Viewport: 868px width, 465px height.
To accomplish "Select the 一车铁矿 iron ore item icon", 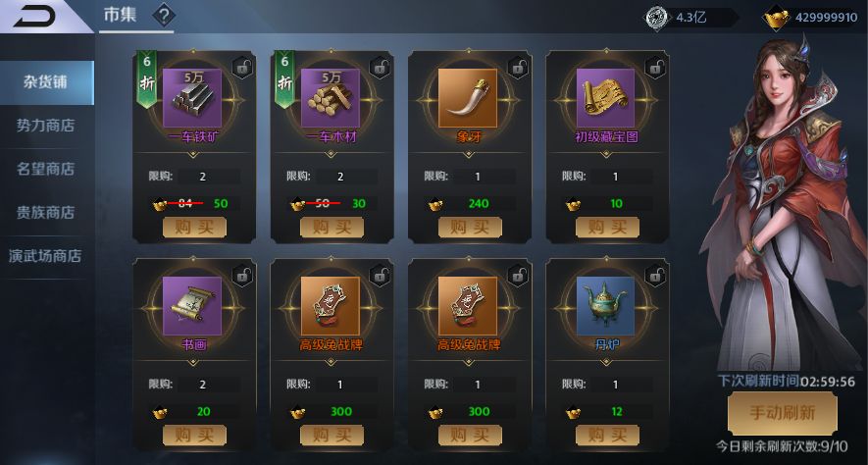I will click(192, 98).
